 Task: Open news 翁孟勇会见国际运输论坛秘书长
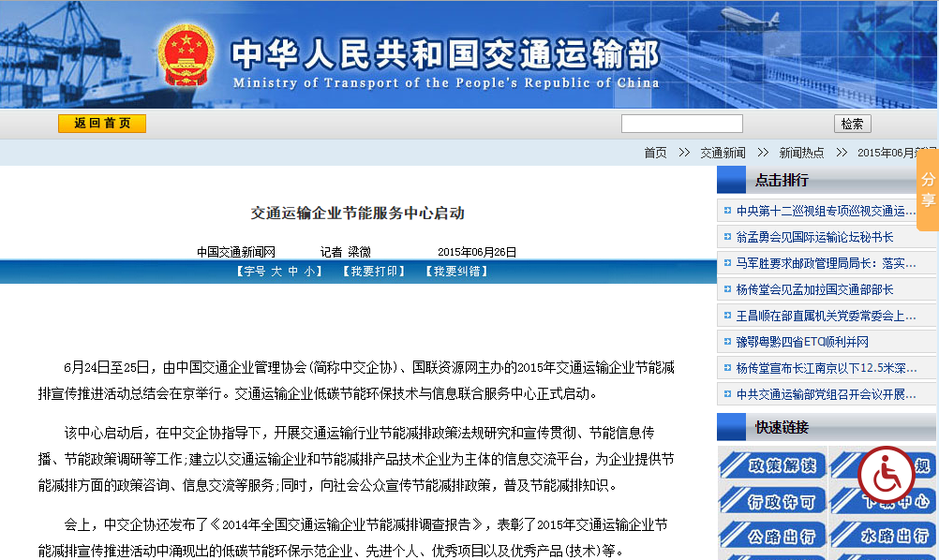tap(814, 237)
